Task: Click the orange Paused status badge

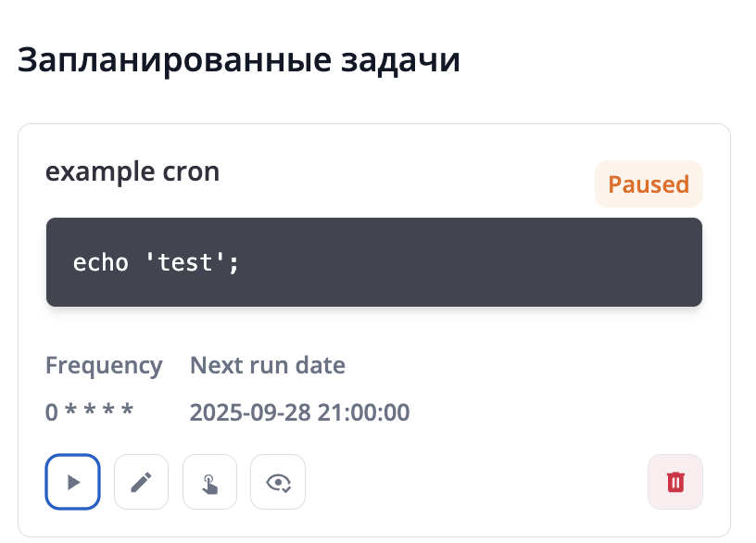Action: [649, 184]
